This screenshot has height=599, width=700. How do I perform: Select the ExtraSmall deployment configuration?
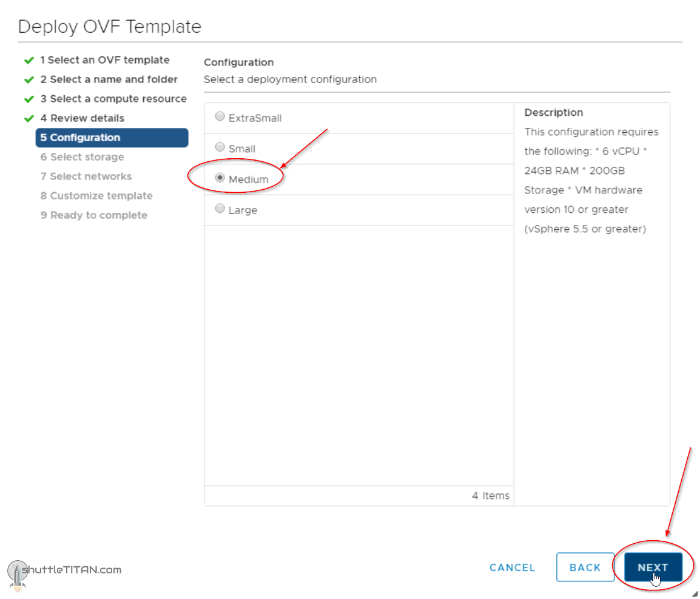pos(220,117)
